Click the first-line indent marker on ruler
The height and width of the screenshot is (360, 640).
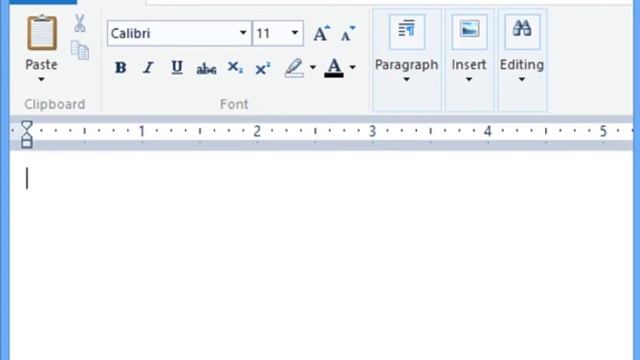pyautogui.click(x=27, y=125)
